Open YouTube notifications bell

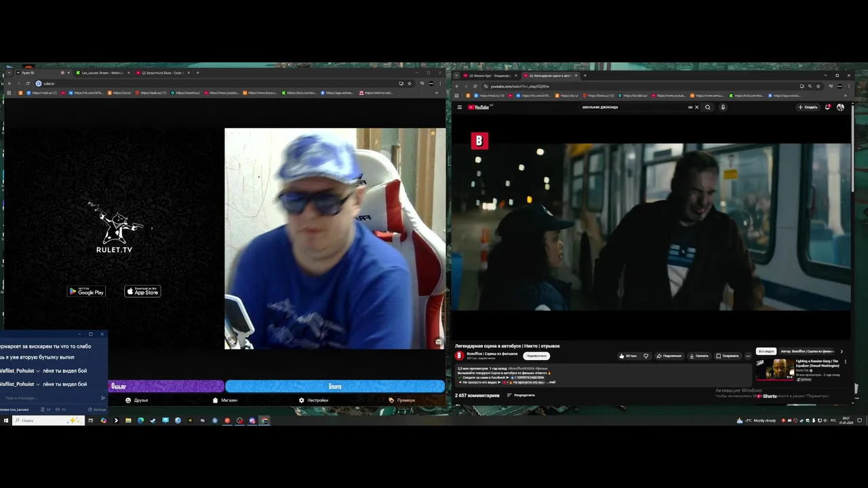point(827,107)
